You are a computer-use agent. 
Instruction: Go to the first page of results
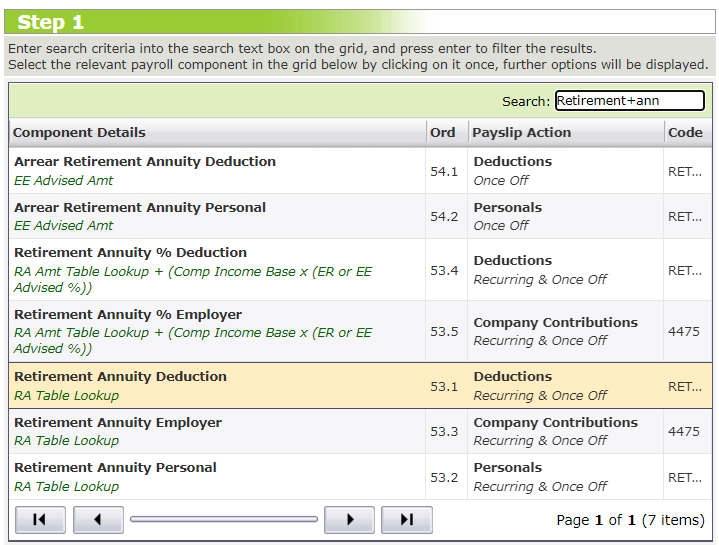(x=40, y=520)
